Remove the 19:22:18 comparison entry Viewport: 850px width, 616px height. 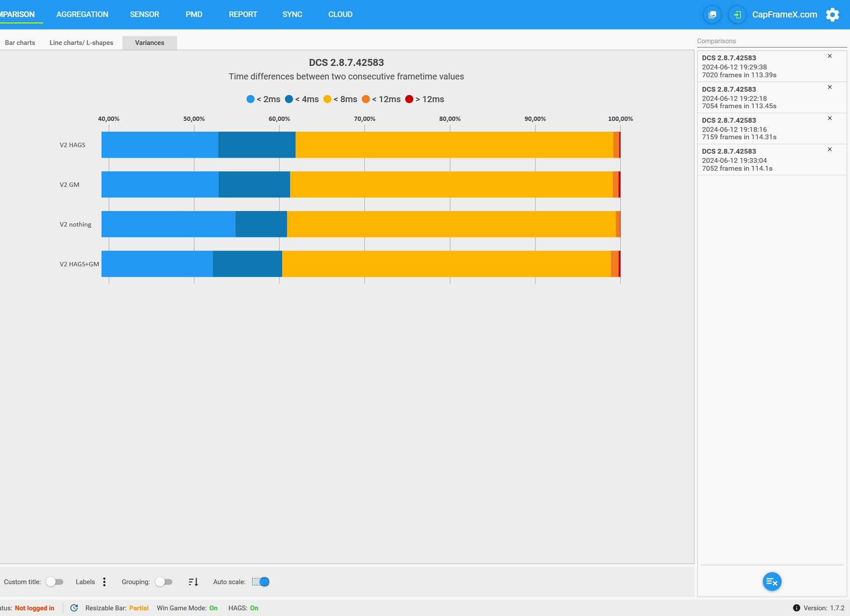pyautogui.click(x=829, y=87)
